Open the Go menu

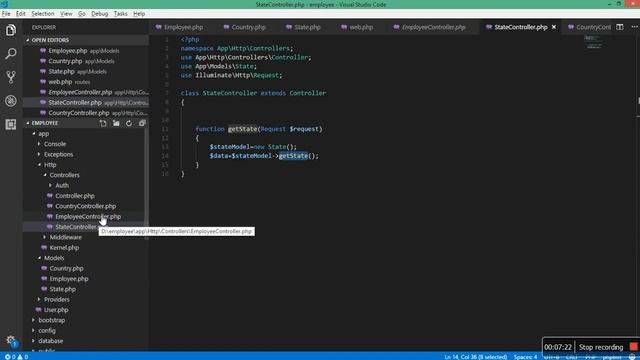(82, 13)
